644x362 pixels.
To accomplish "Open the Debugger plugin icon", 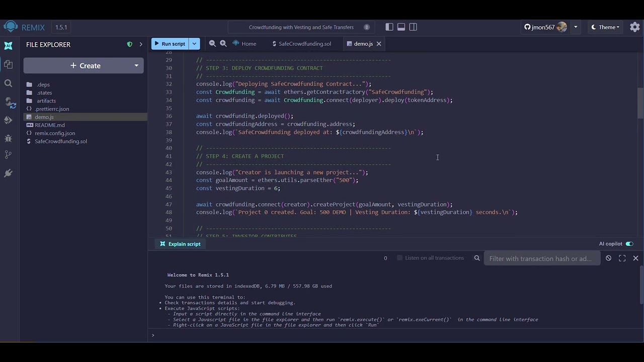I will pos(8,138).
